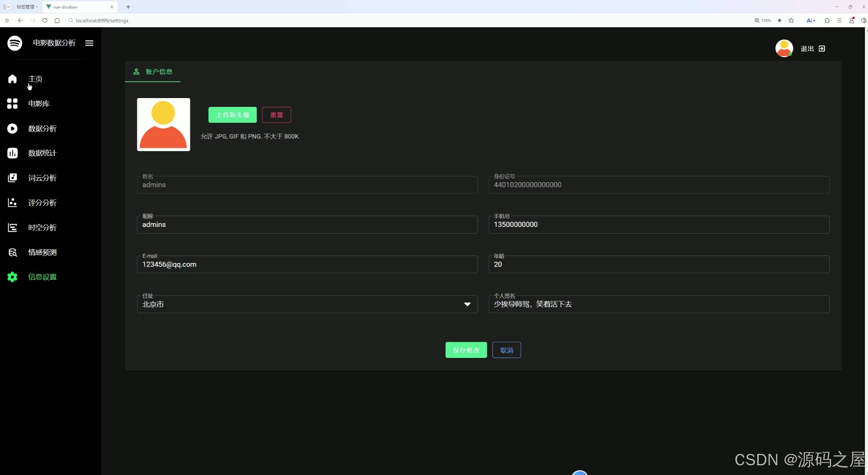The height and width of the screenshot is (475, 868).
Task: Click the 情感预测 search icon
Action: pos(12,252)
